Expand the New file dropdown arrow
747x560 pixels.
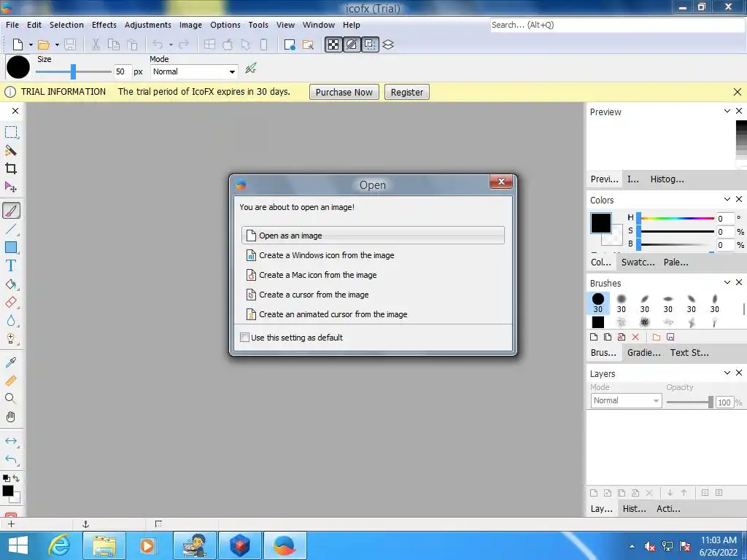[31, 44]
